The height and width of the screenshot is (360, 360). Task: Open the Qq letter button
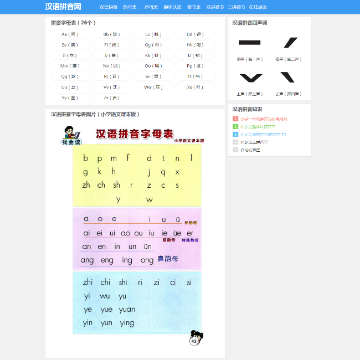tap(70, 77)
